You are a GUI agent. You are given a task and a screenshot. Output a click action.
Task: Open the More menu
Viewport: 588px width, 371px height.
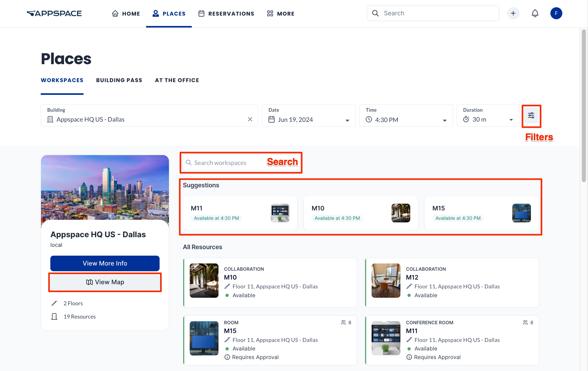point(281,14)
